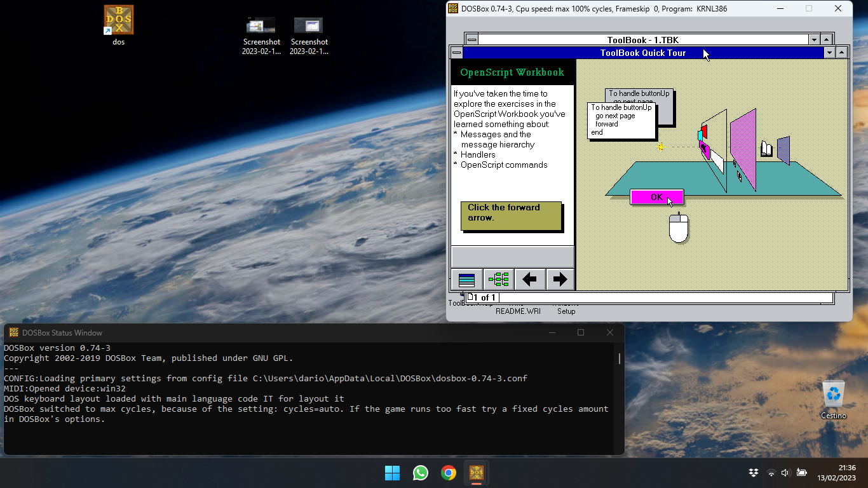This screenshot has width=868, height=488.
Task: Click the 'DOSBox version 0.74-3' console line
Action: 57,348
